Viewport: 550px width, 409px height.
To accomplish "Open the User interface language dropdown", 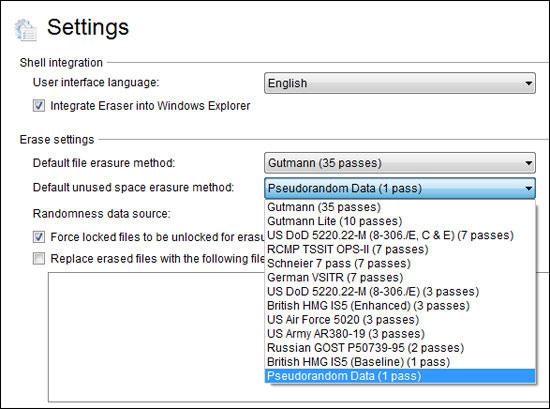I will (x=400, y=83).
